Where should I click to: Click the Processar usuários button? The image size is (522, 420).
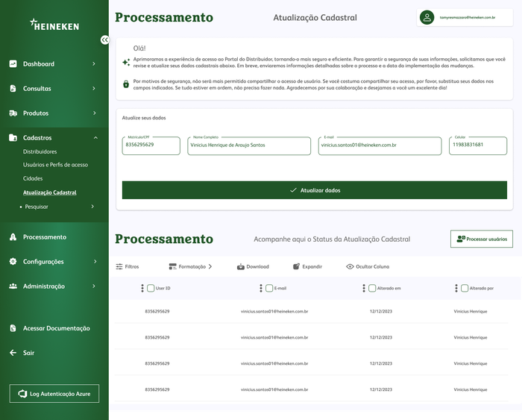pos(482,239)
